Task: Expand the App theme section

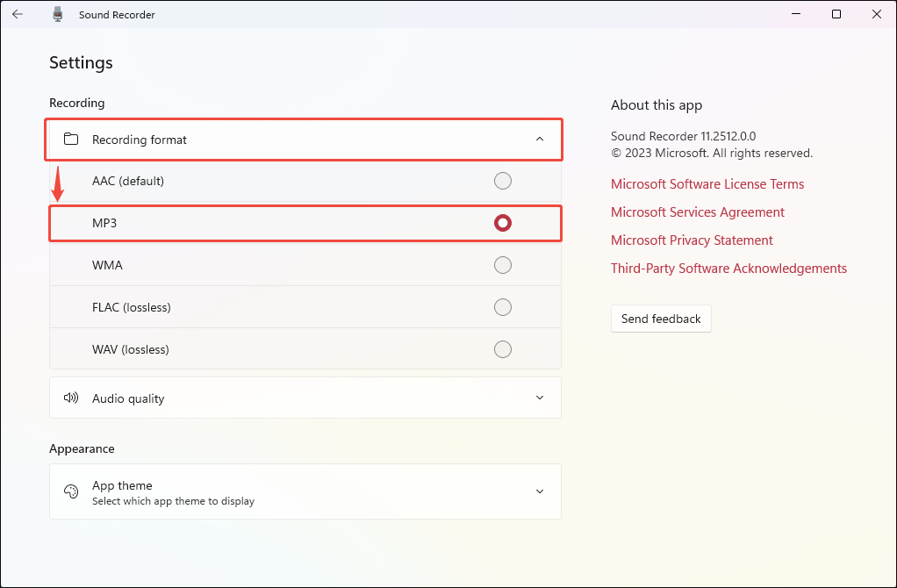Action: [540, 491]
